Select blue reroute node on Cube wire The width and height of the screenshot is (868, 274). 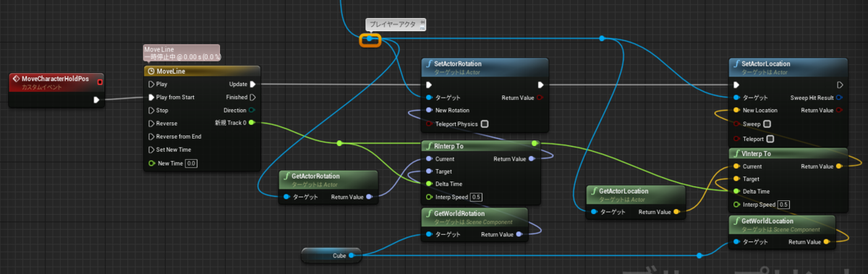pyautogui.click(x=699, y=256)
